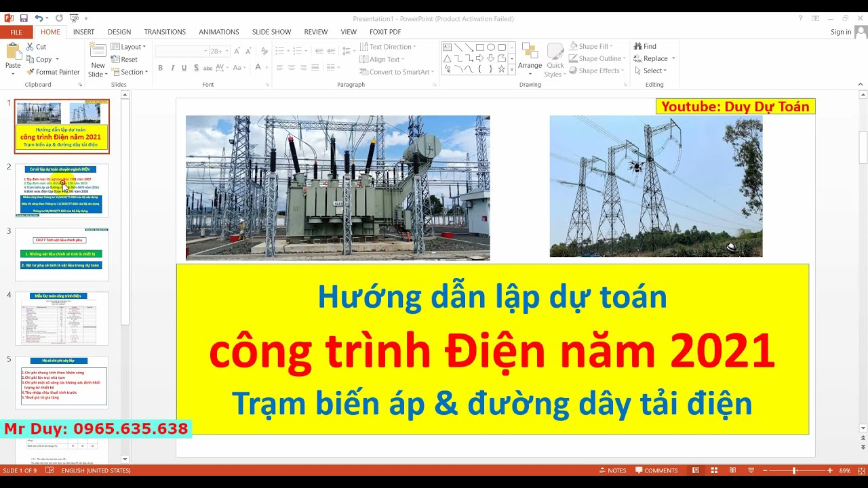
Task: Start Slide Show from status bar
Action: pos(751,470)
